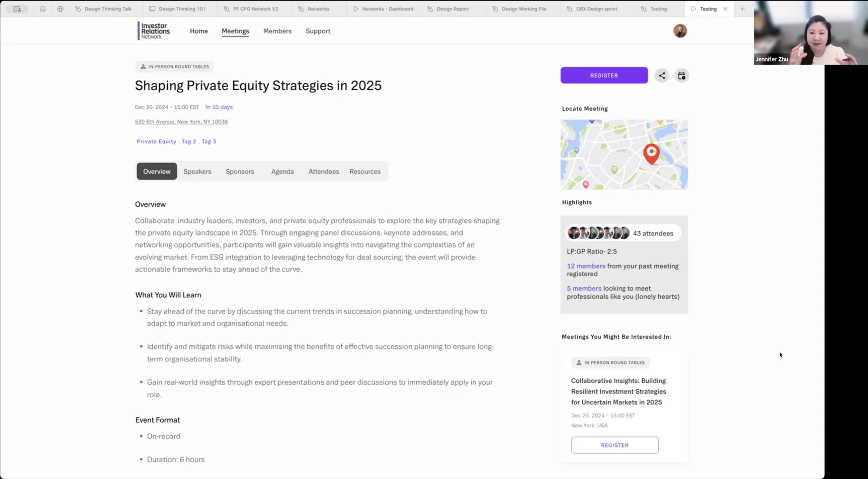Close the active Testing tab
Image resolution: width=868 pixels, height=479 pixels.
[x=725, y=9]
